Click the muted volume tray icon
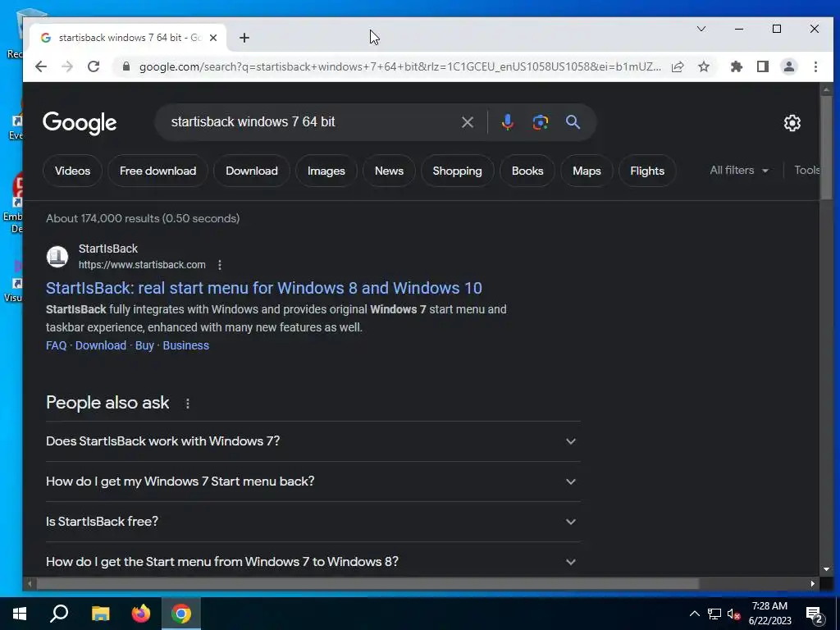The height and width of the screenshot is (630, 840). 734,614
